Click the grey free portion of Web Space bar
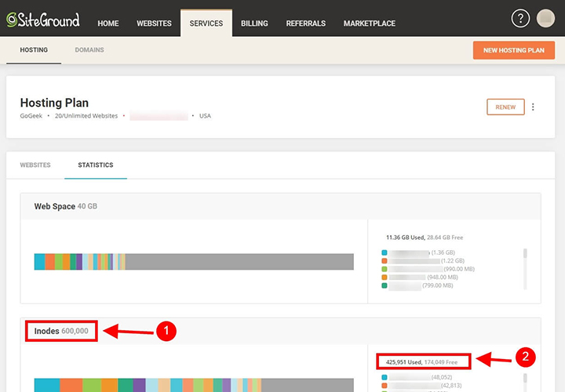 tap(239, 262)
